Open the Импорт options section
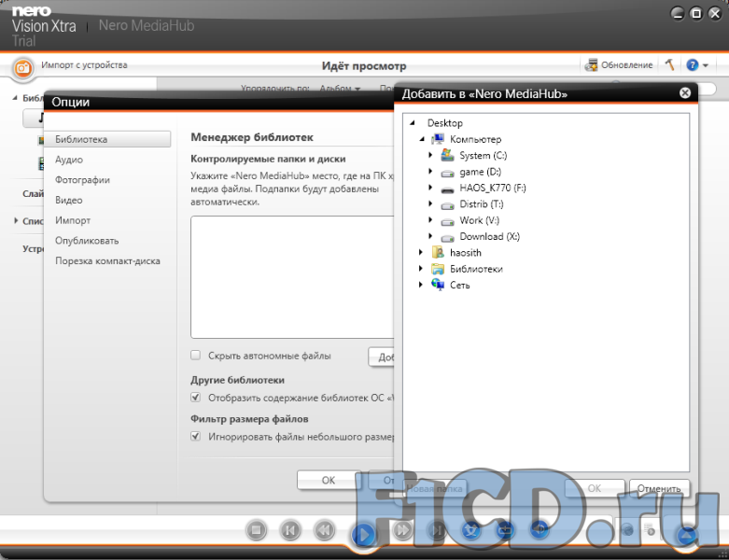729x560 pixels. tap(73, 220)
